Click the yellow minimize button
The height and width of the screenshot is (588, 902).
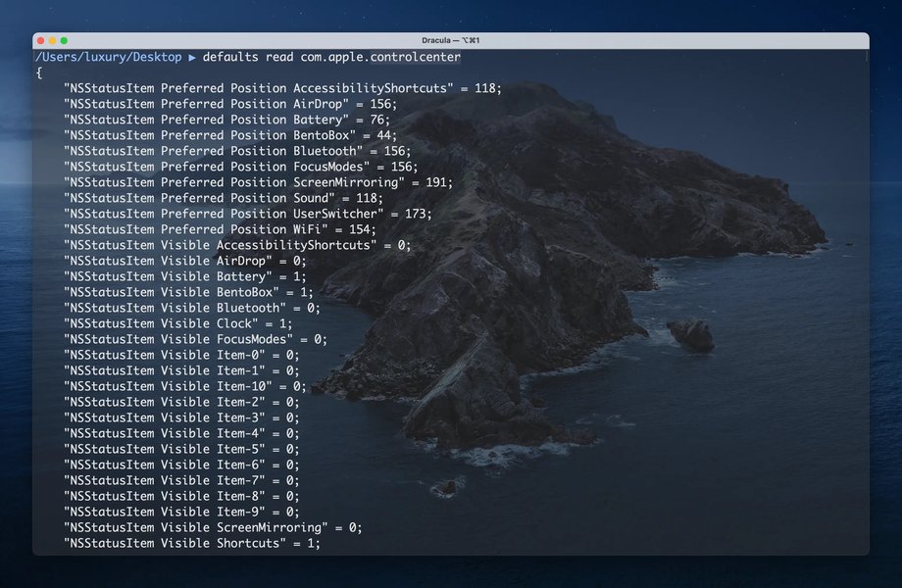coord(50,40)
